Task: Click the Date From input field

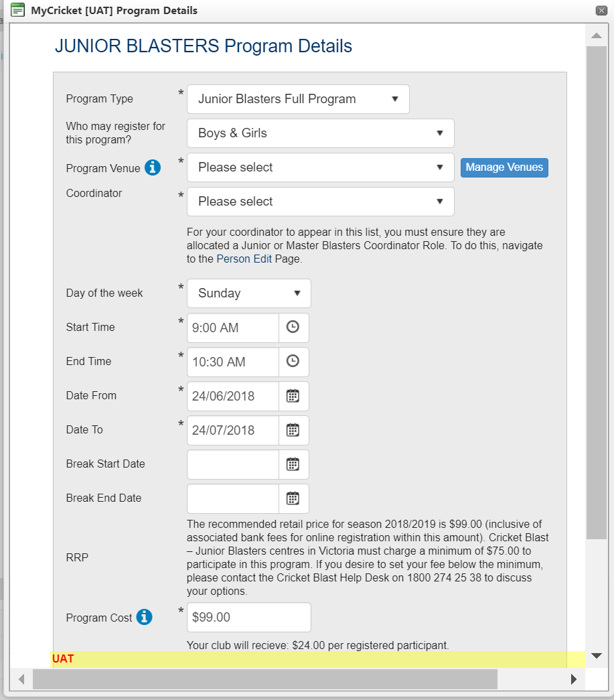Action: click(x=233, y=395)
